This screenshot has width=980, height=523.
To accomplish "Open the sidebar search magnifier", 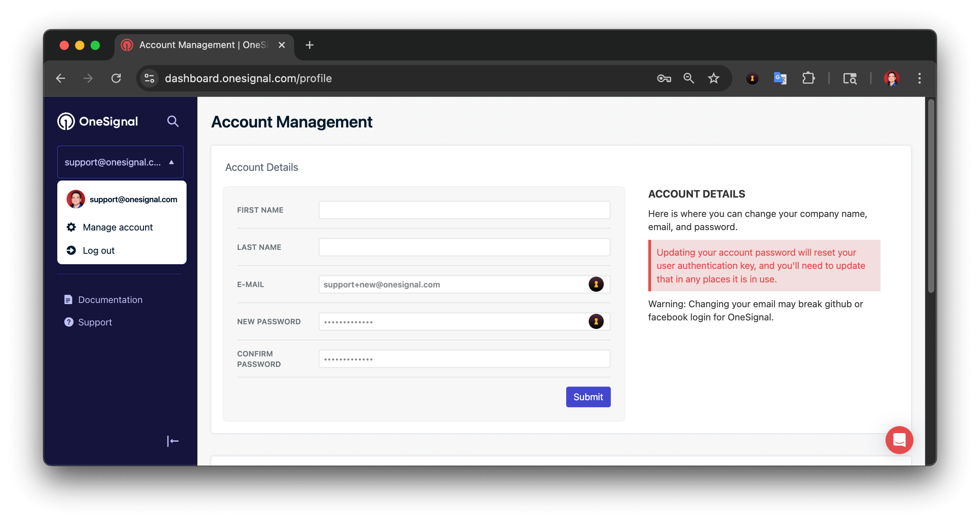I will pyautogui.click(x=173, y=122).
